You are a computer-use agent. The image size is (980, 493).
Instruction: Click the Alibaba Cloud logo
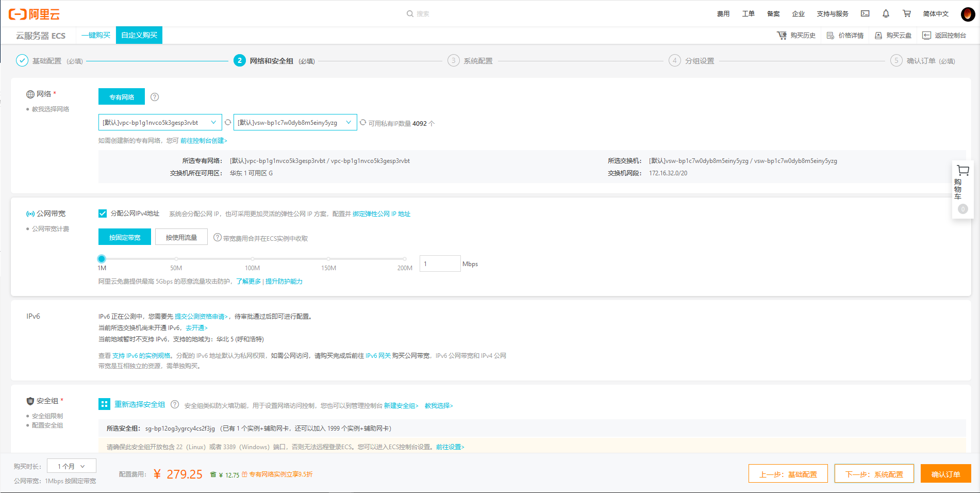[x=34, y=14]
